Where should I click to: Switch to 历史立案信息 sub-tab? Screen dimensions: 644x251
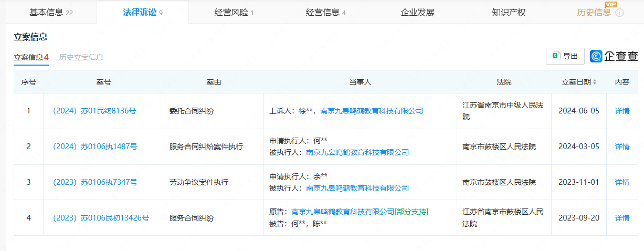tap(81, 57)
